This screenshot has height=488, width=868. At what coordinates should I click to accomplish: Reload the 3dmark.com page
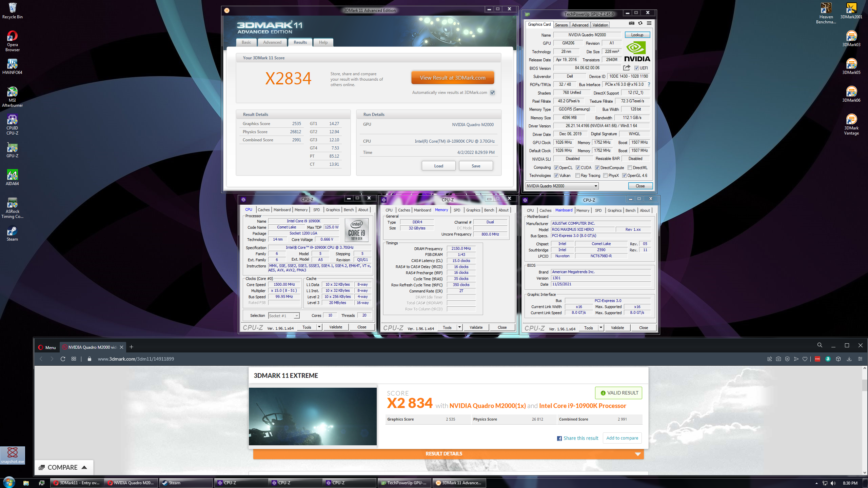pyautogui.click(x=63, y=359)
